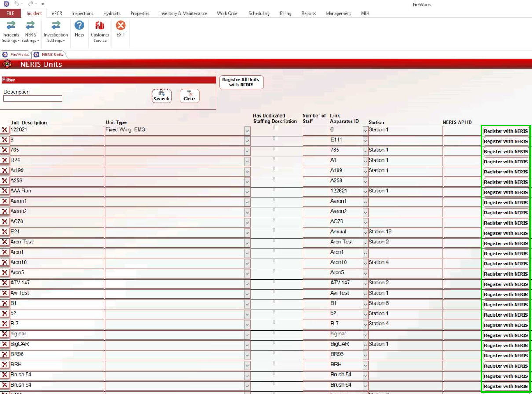
Task: Click the Description filter text field
Action: coord(33,99)
